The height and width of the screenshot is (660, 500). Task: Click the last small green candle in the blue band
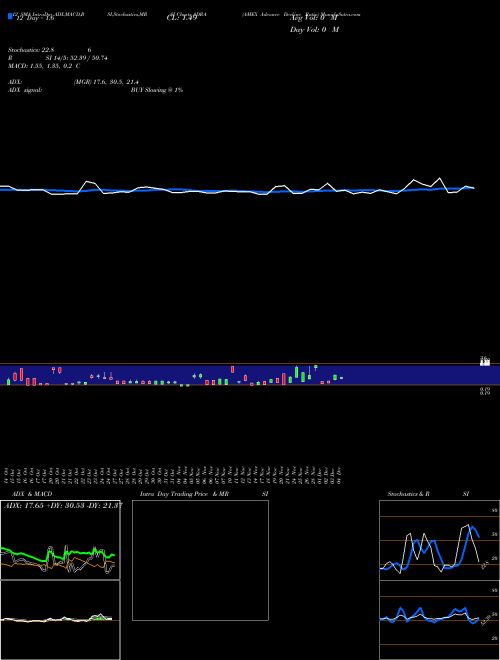(x=341, y=378)
